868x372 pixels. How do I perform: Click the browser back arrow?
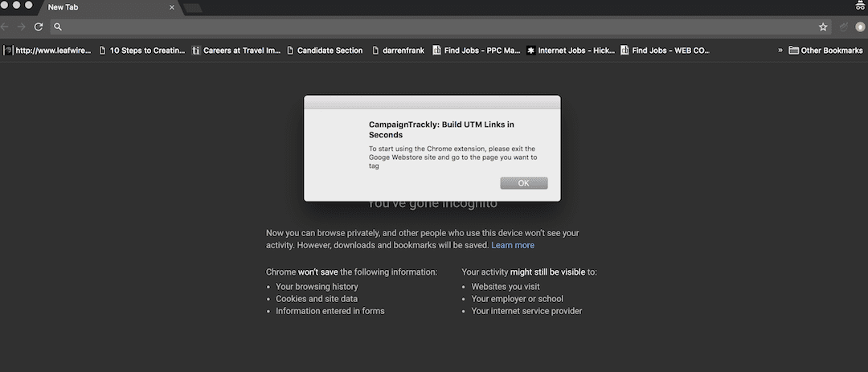pos(5,27)
